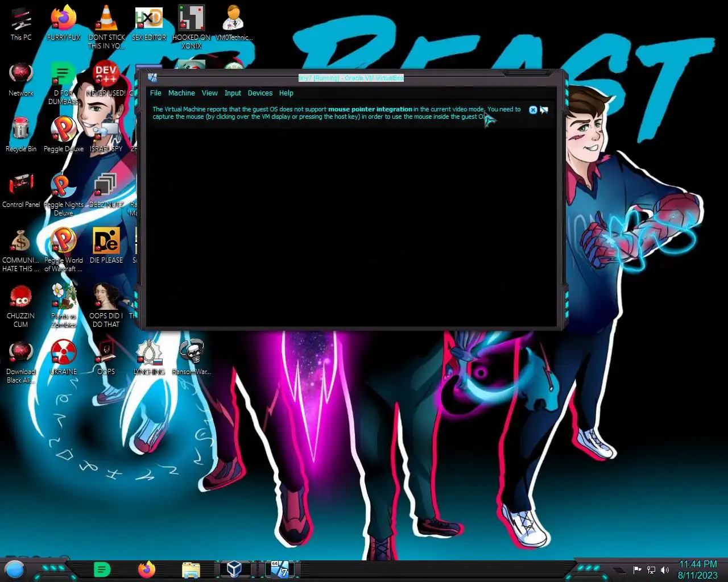Select Peggle World of Warcraft icon
The image size is (728, 582).
[x=64, y=250]
